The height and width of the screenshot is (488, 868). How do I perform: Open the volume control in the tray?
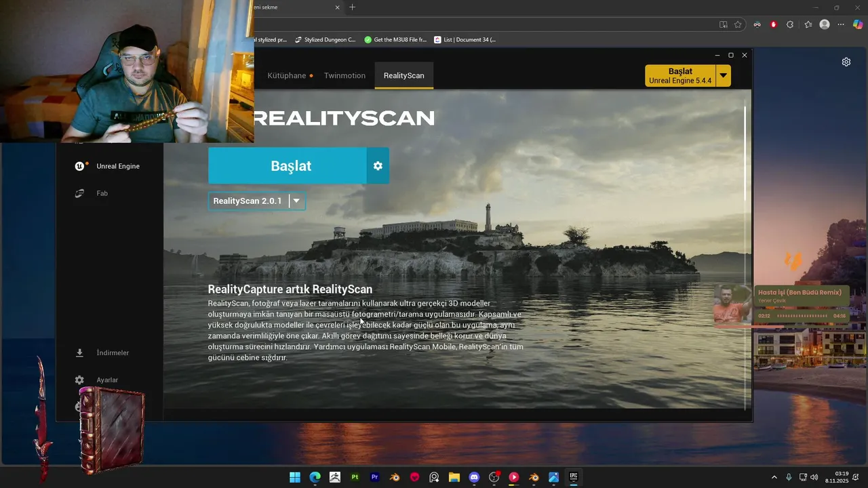(814, 477)
